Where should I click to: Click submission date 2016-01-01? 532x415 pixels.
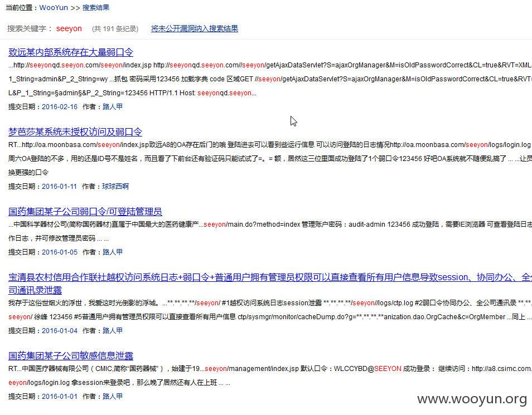click(60, 397)
